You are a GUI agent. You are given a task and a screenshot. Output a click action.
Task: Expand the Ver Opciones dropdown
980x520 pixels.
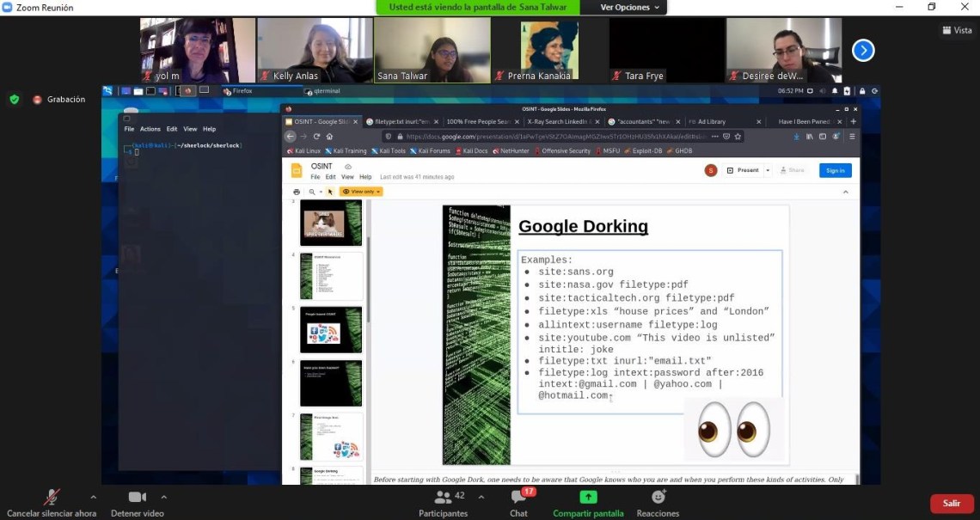pos(630,7)
